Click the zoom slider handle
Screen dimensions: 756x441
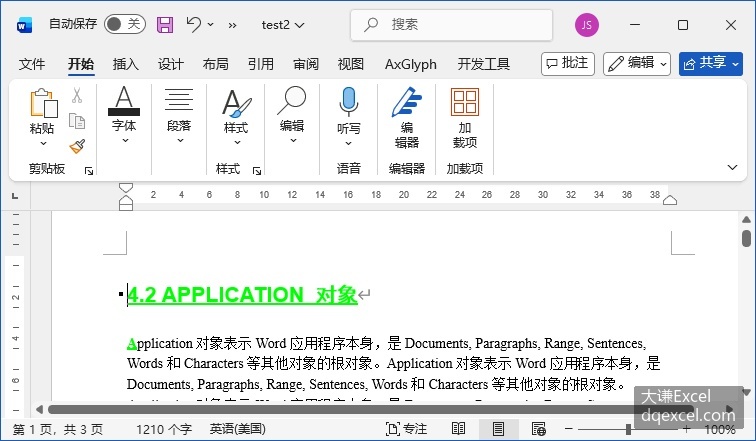pos(628,428)
